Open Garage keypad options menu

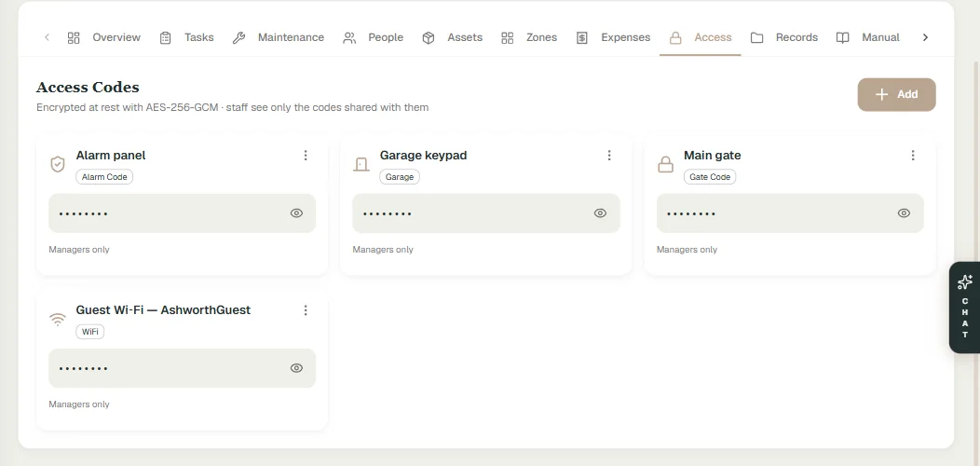point(609,155)
